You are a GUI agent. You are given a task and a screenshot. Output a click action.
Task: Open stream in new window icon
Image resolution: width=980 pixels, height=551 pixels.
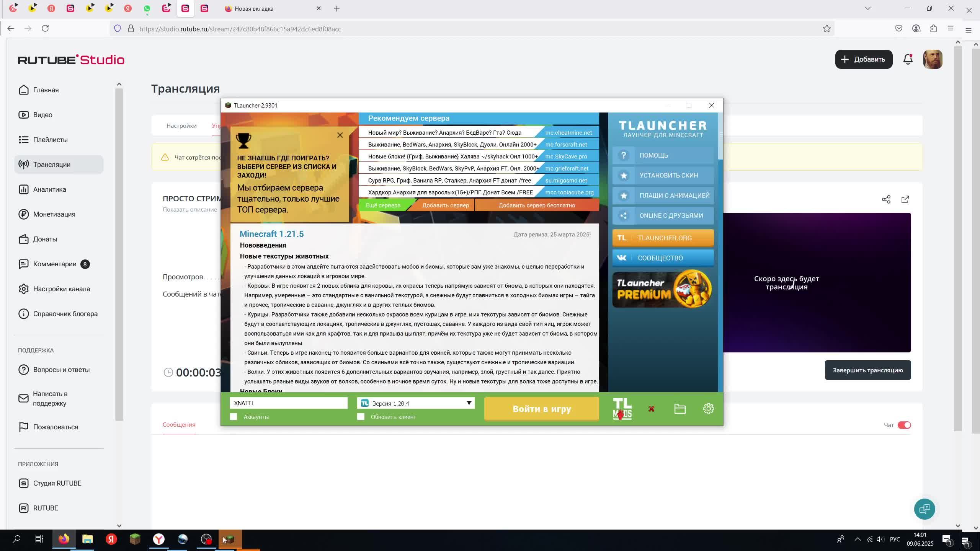(x=905, y=199)
